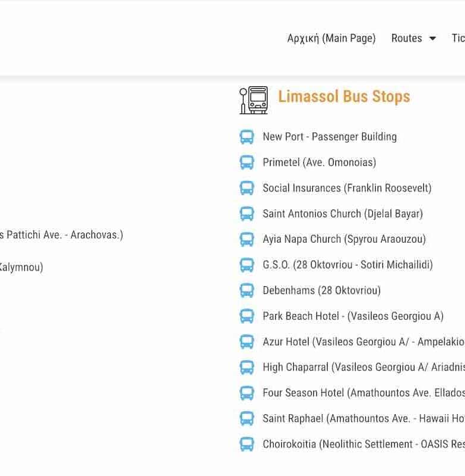Screen dimensions: 465x476
Task: Click bus icon beside G.S.O. stop
Action: 247,265
